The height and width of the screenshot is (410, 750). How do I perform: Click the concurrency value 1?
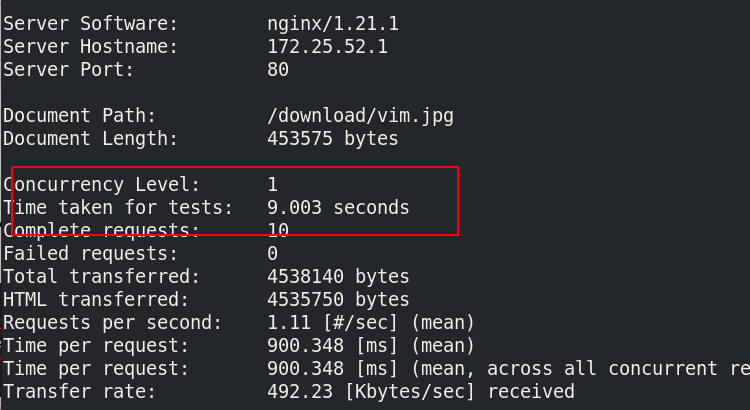click(x=273, y=184)
